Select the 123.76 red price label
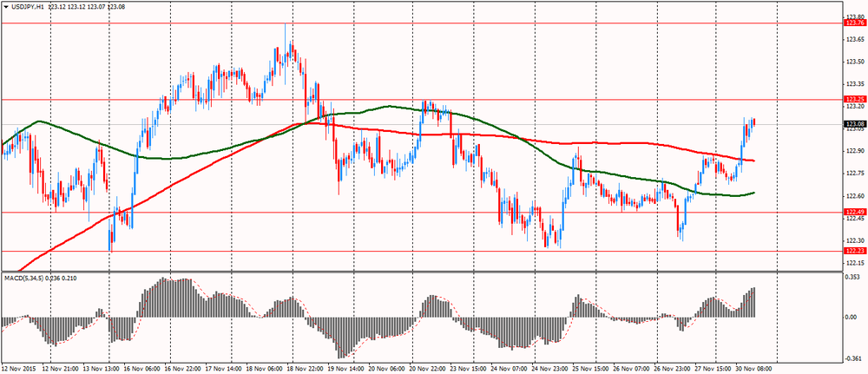This screenshot has width=868, height=374. [x=854, y=23]
